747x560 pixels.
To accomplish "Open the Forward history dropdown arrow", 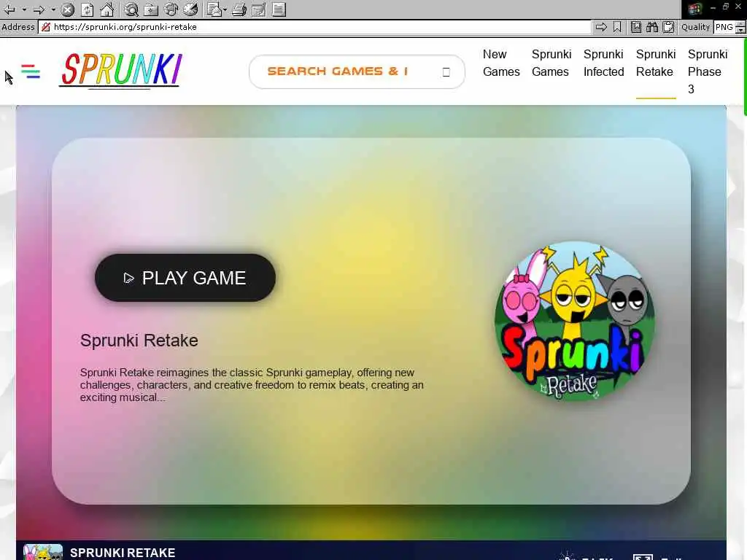I will (53, 9).
